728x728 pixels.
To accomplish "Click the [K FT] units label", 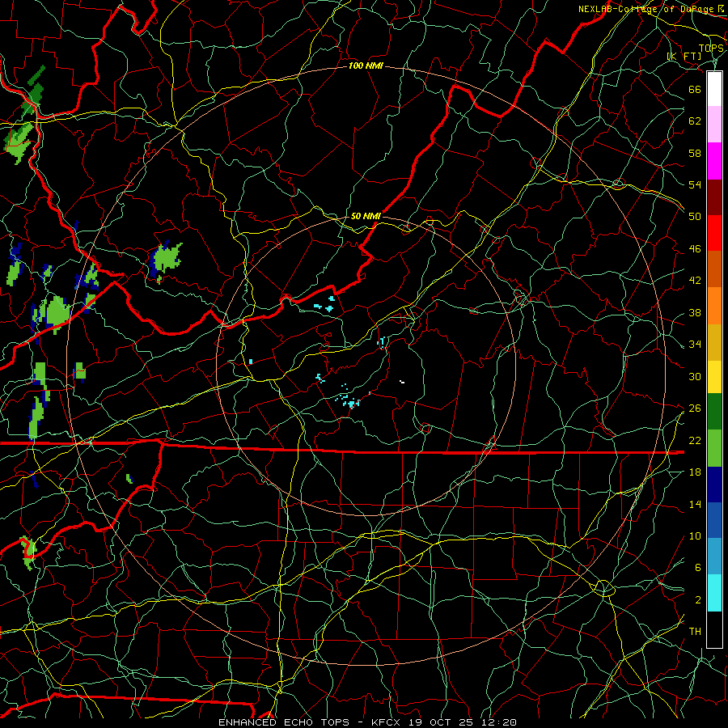I will pyautogui.click(x=684, y=56).
